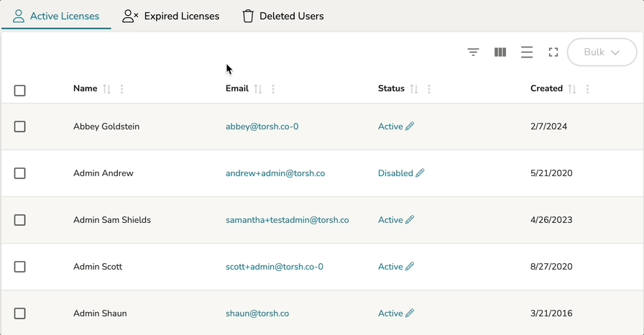Viewport: 644px width, 335px height.
Task: Tick the checkbox for Admin Scott
Action: [x=20, y=267]
